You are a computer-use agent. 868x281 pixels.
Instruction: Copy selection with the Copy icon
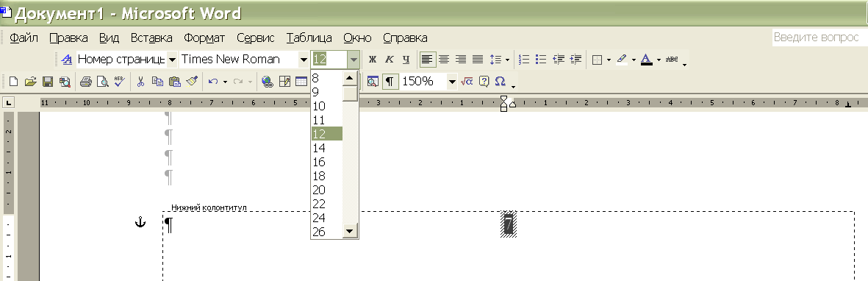158,82
